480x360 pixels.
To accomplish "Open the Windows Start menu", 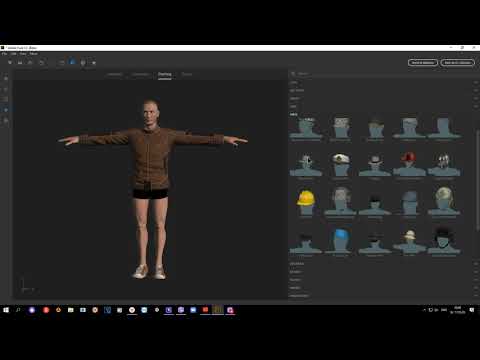I will [x=6, y=310].
